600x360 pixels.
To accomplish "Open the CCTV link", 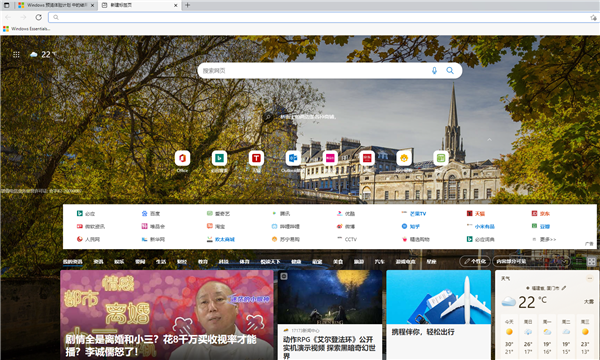I will pyautogui.click(x=347, y=239).
